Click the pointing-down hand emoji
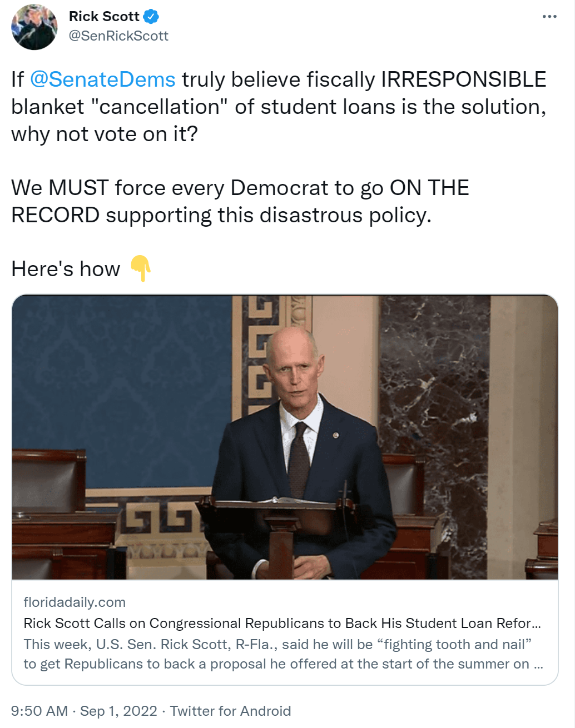This screenshot has height=728, width=575. 141,268
